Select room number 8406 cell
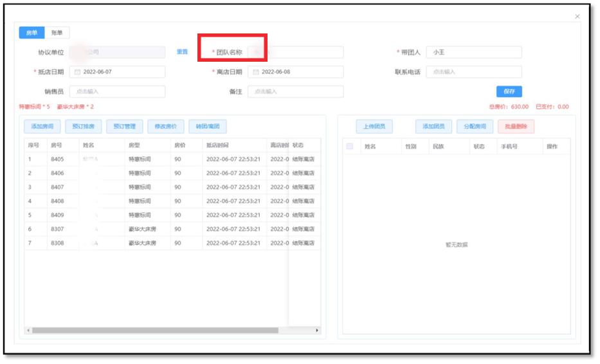 point(57,173)
